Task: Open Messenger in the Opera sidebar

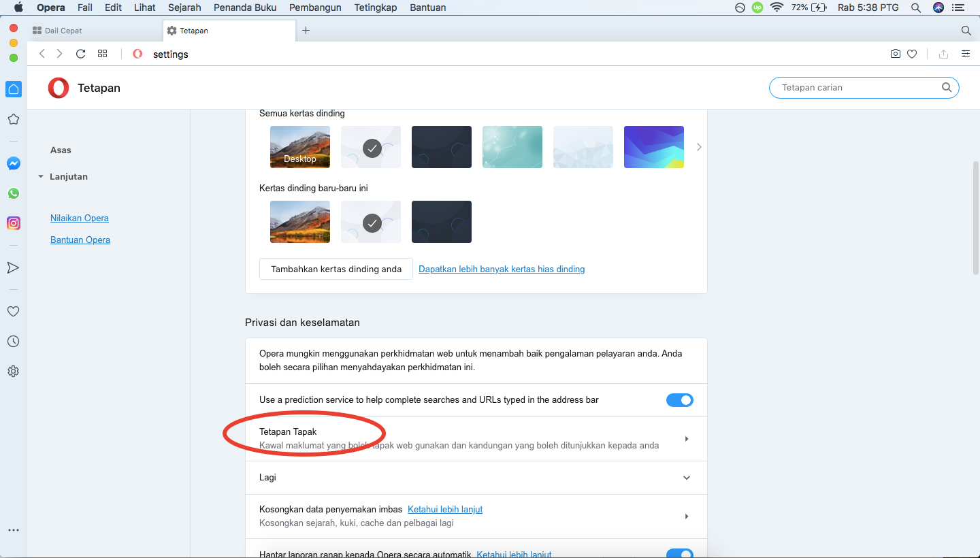Action: (14, 163)
